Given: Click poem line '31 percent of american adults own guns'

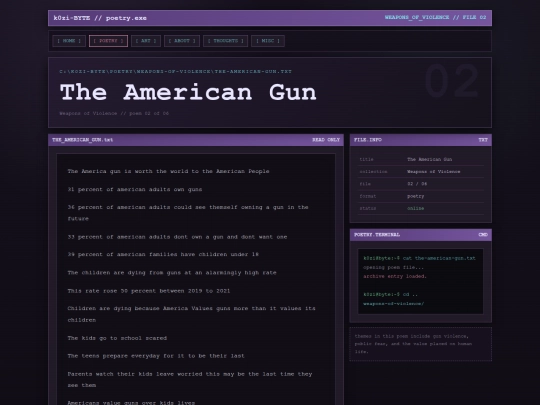Looking at the screenshot, I should [135, 189].
